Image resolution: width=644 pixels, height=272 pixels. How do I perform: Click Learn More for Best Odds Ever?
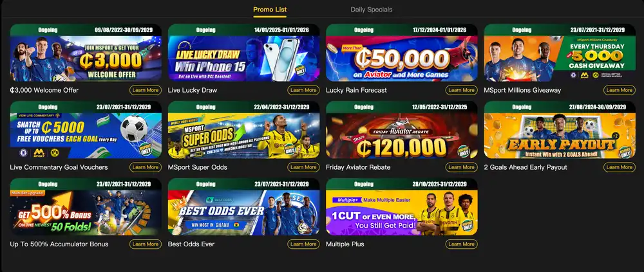click(303, 244)
